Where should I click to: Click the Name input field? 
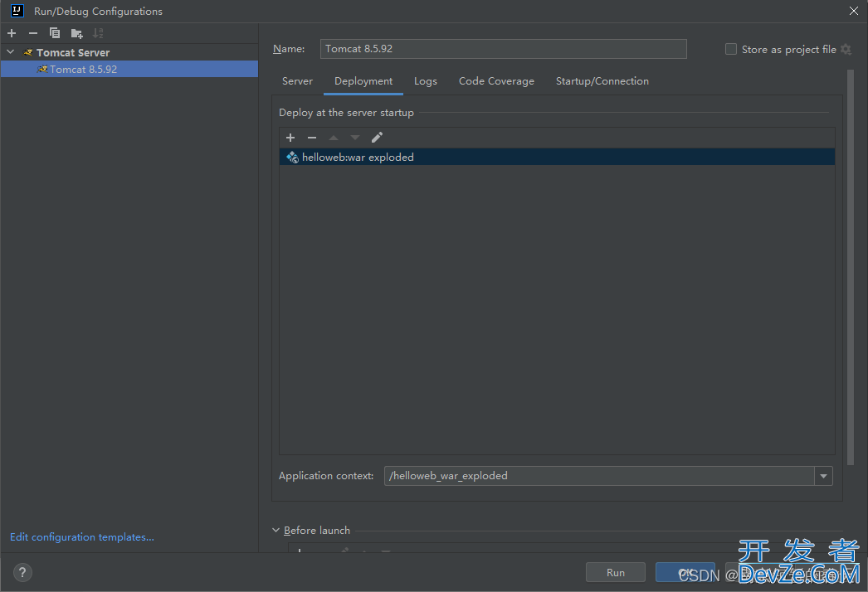[x=503, y=49]
